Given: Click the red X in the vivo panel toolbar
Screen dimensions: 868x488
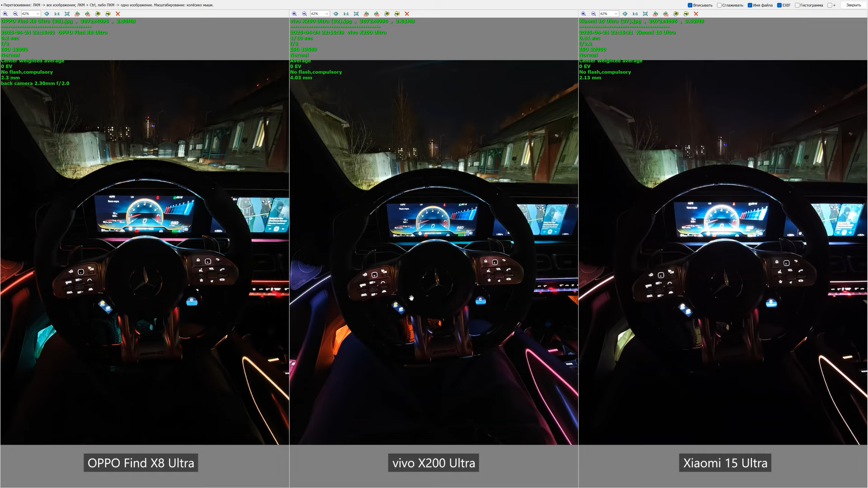Looking at the screenshot, I should [x=407, y=14].
